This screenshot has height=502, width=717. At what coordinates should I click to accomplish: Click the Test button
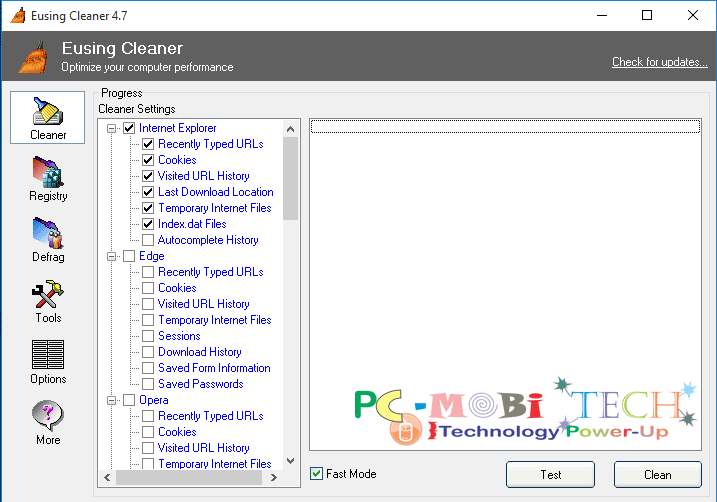click(550, 475)
